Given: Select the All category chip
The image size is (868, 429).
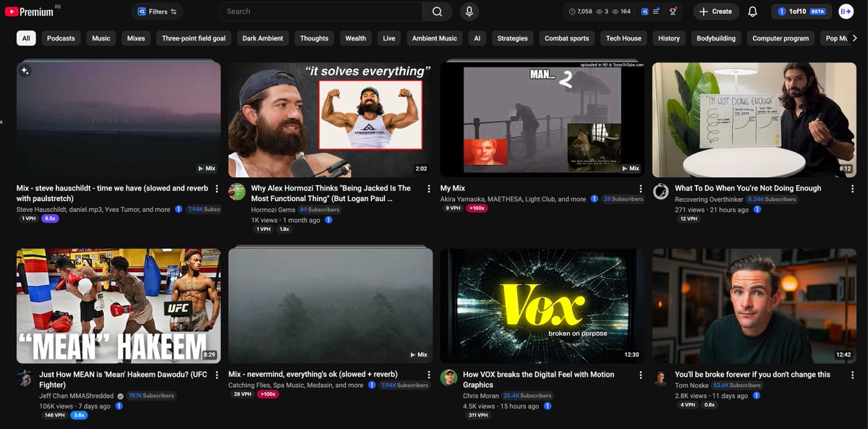Looking at the screenshot, I should [x=26, y=38].
